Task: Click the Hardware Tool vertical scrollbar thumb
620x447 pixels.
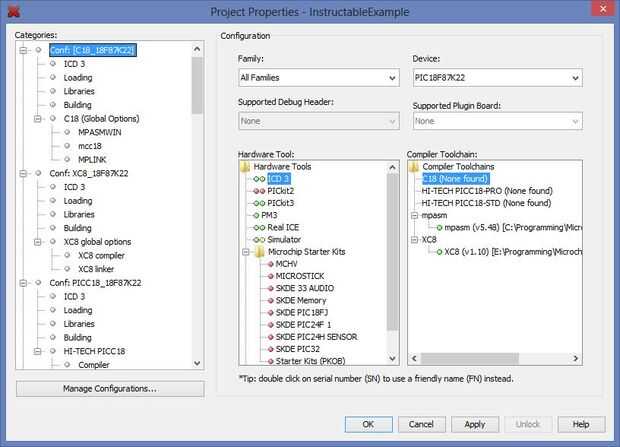Action: 392,252
